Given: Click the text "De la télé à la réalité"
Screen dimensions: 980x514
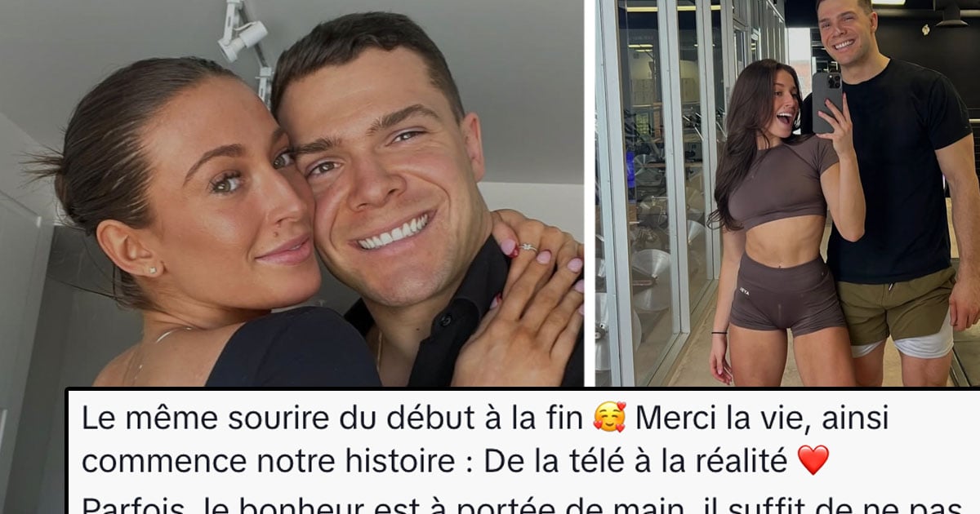Looking at the screenshot, I should tap(637, 461).
